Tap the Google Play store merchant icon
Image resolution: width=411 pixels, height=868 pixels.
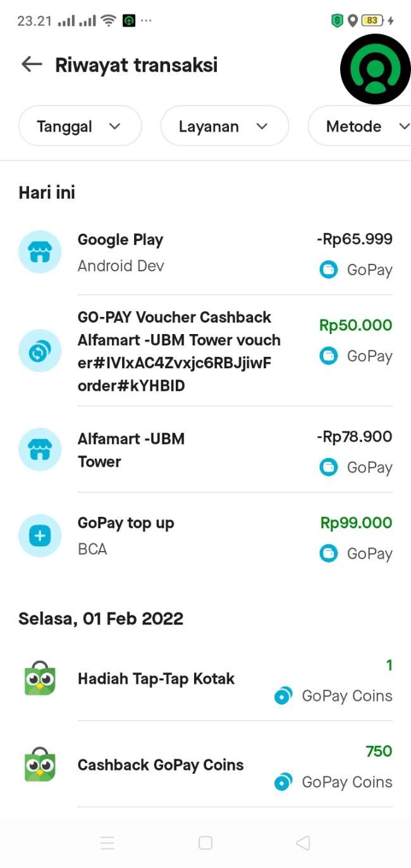coord(40,252)
